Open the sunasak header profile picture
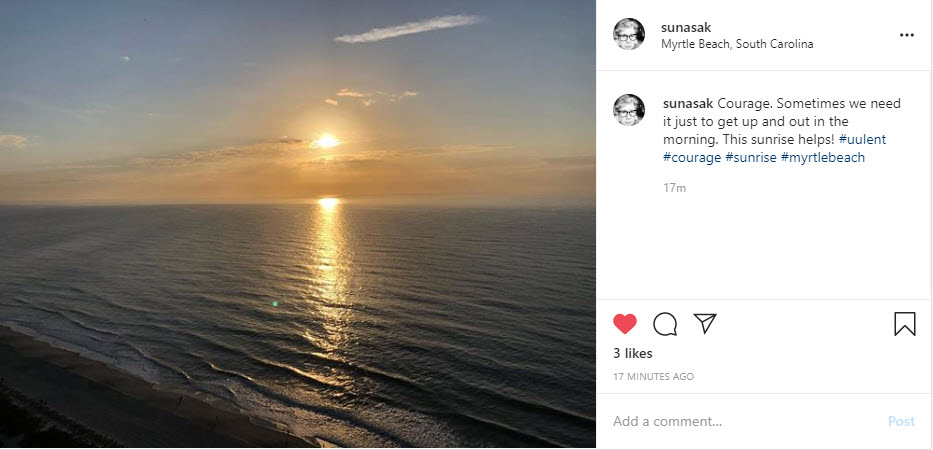Image resolution: width=933 pixels, height=450 pixels. pos(629,34)
